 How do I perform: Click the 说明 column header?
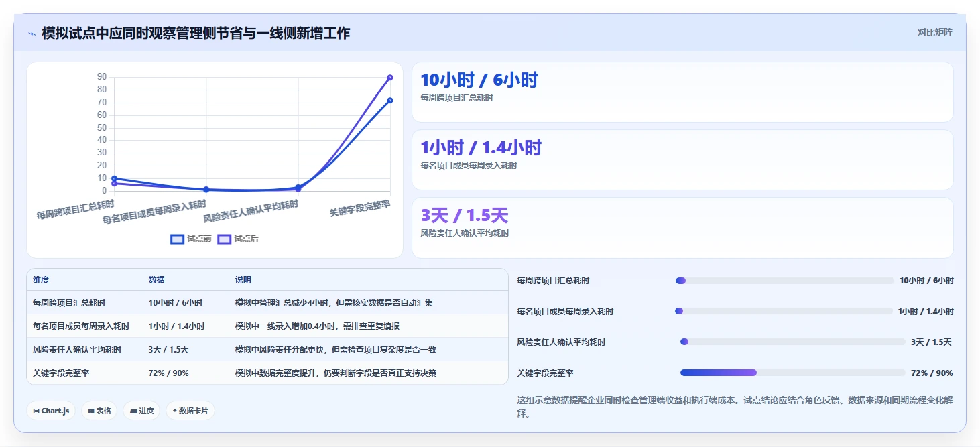tap(243, 280)
